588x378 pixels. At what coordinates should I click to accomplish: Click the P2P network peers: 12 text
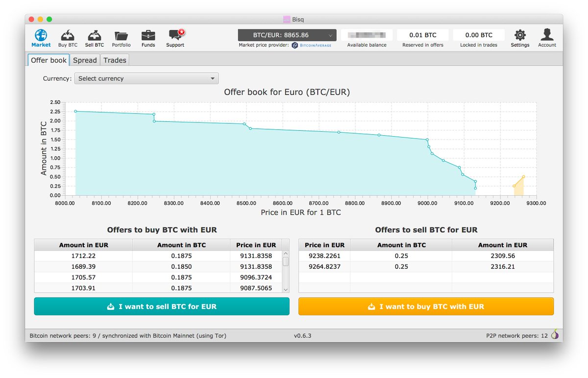point(517,336)
